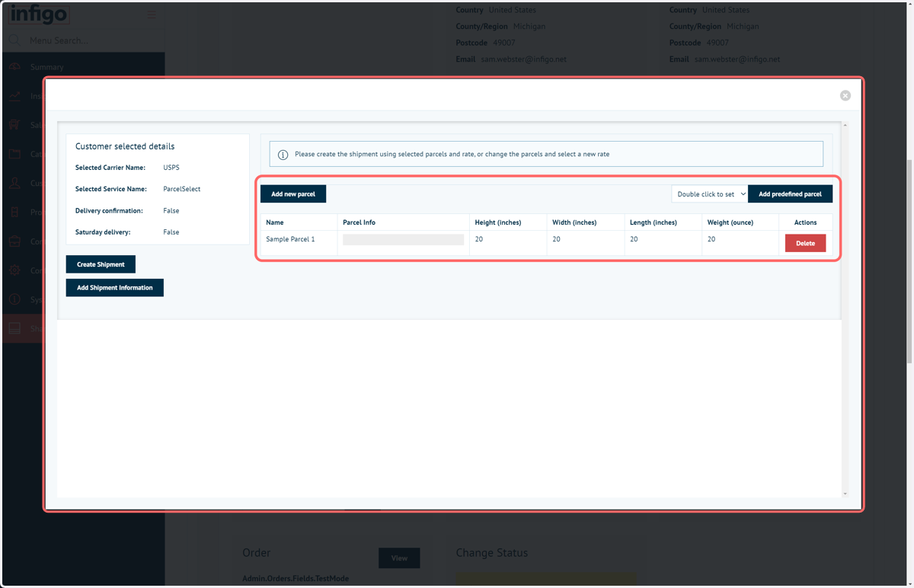
Task: Click the Height (inches) value 20
Action: (479, 239)
